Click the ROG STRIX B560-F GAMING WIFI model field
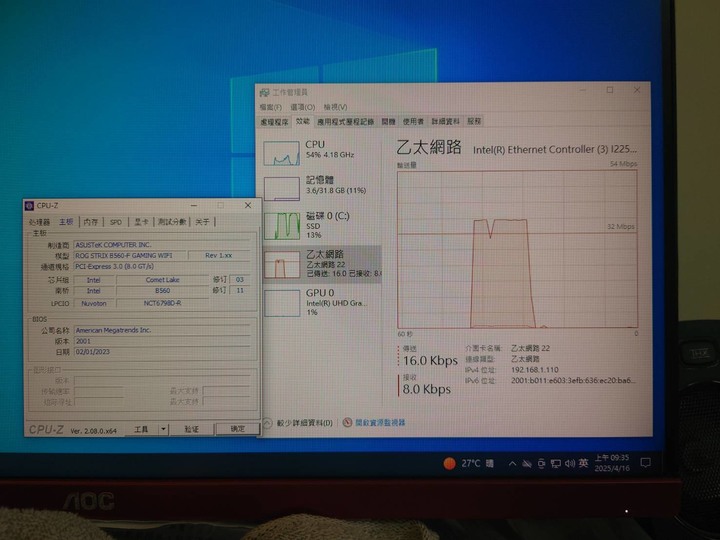Screen dimensions: 720x540 tap(130, 255)
